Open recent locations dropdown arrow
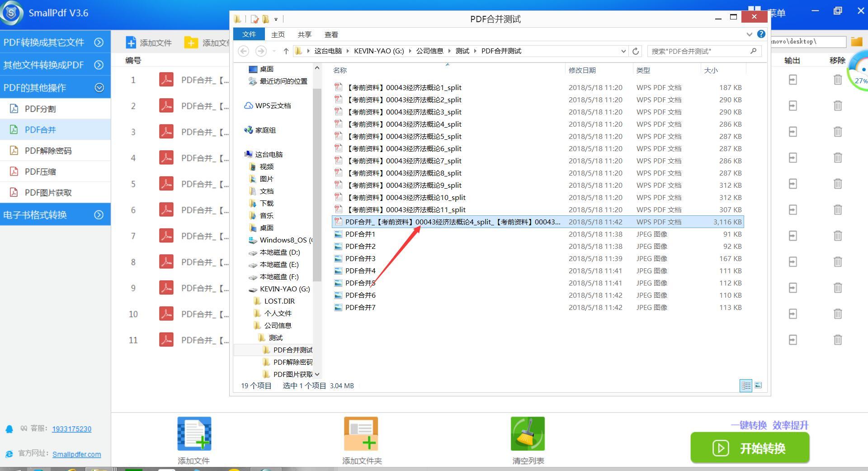 274,51
